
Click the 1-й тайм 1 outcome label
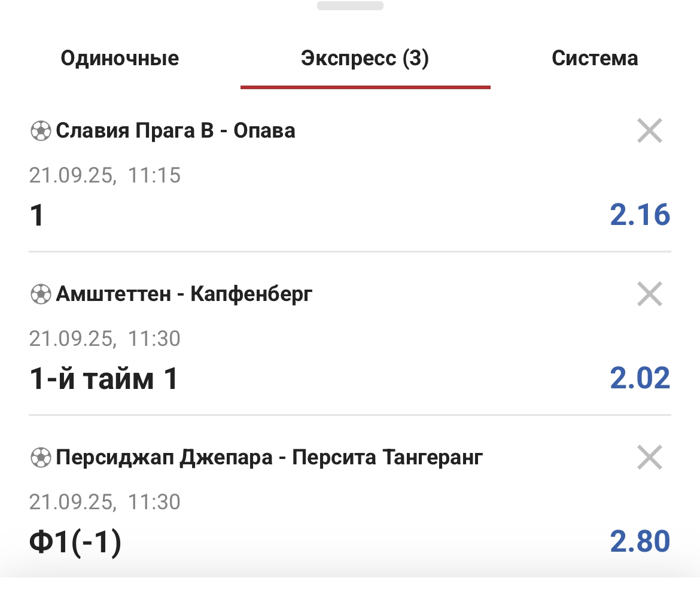[x=104, y=379]
